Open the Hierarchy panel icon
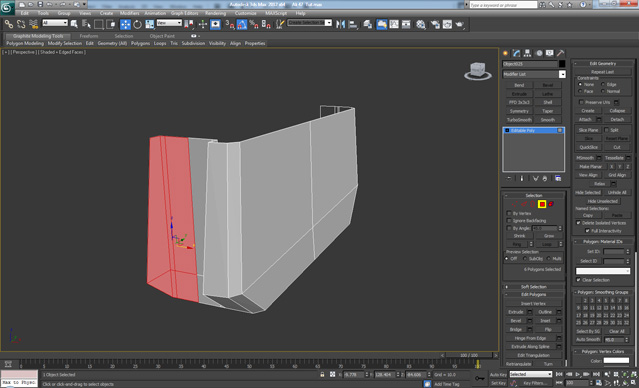 (x=528, y=53)
